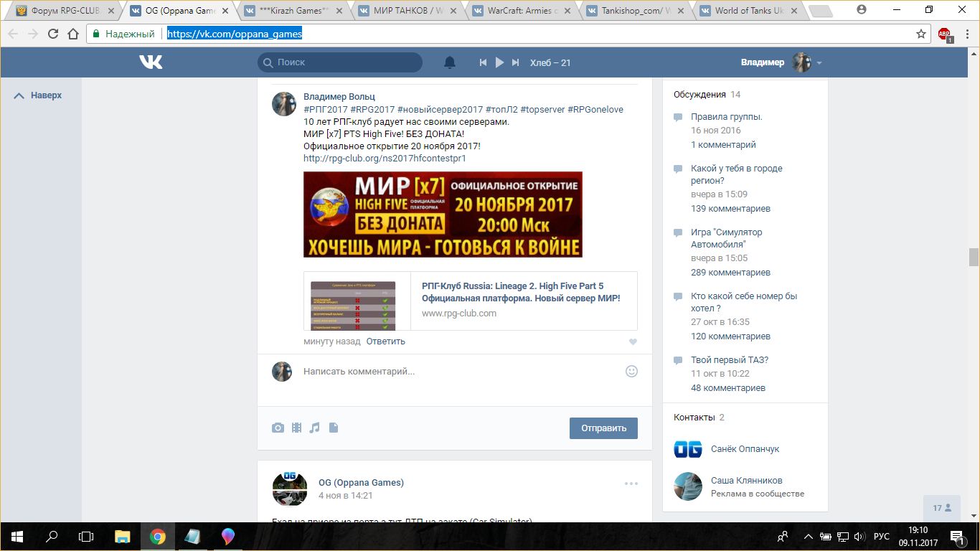Image resolution: width=980 pixels, height=551 pixels.
Task: Skip to next track in header player
Action: 515,62
